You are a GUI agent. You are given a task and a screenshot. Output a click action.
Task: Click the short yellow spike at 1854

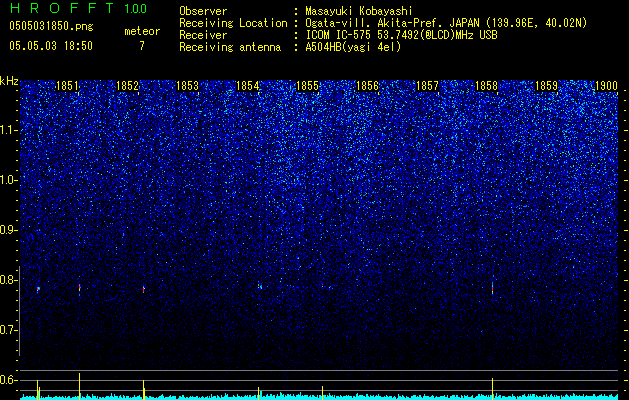click(x=259, y=393)
